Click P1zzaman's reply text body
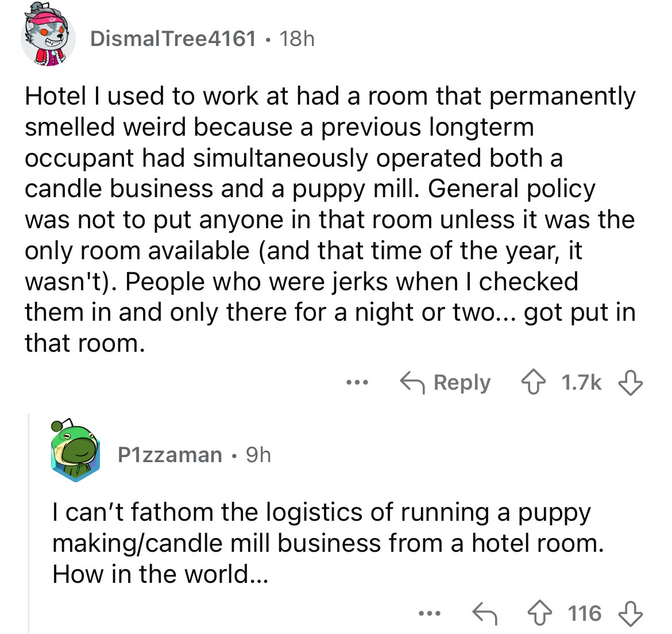The width and height of the screenshot is (672, 634). click(x=327, y=543)
